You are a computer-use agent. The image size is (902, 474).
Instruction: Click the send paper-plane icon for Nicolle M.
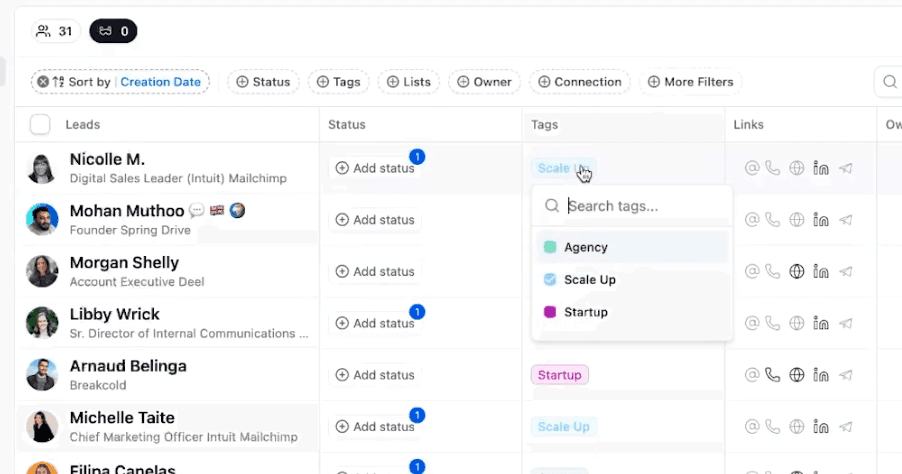[845, 168]
